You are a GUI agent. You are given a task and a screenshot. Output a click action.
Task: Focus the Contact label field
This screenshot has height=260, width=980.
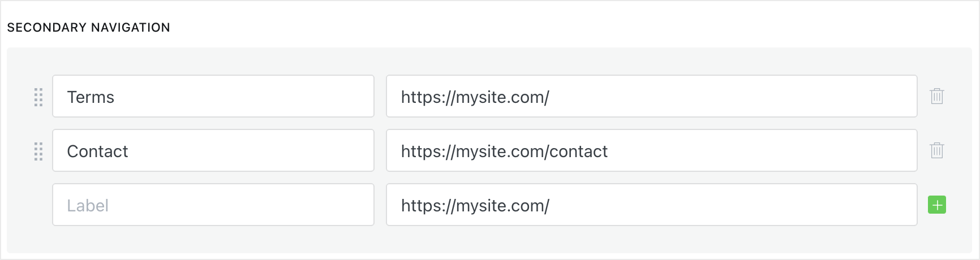click(213, 151)
